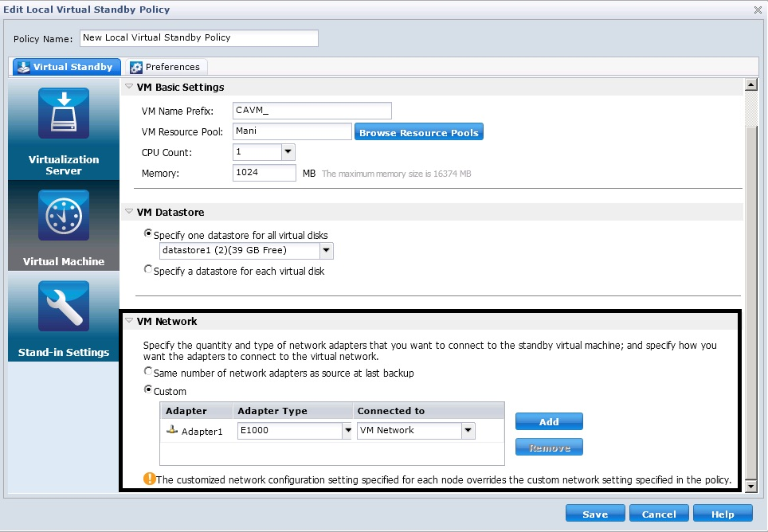The width and height of the screenshot is (768, 532).
Task: Collapse the VM Datastore section
Action: 129,212
